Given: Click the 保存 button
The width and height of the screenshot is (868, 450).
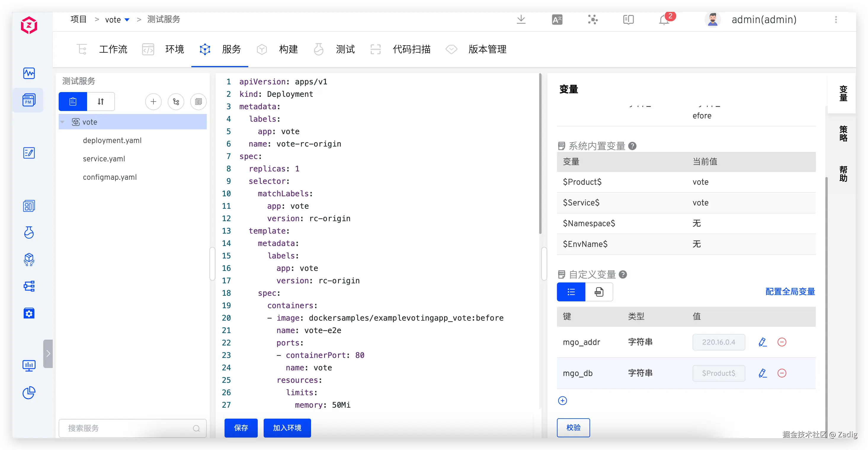Looking at the screenshot, I should 241,428.
